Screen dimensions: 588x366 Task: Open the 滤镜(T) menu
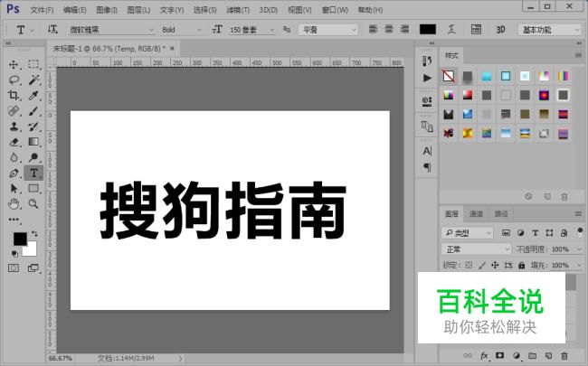(x=238, y=10)
